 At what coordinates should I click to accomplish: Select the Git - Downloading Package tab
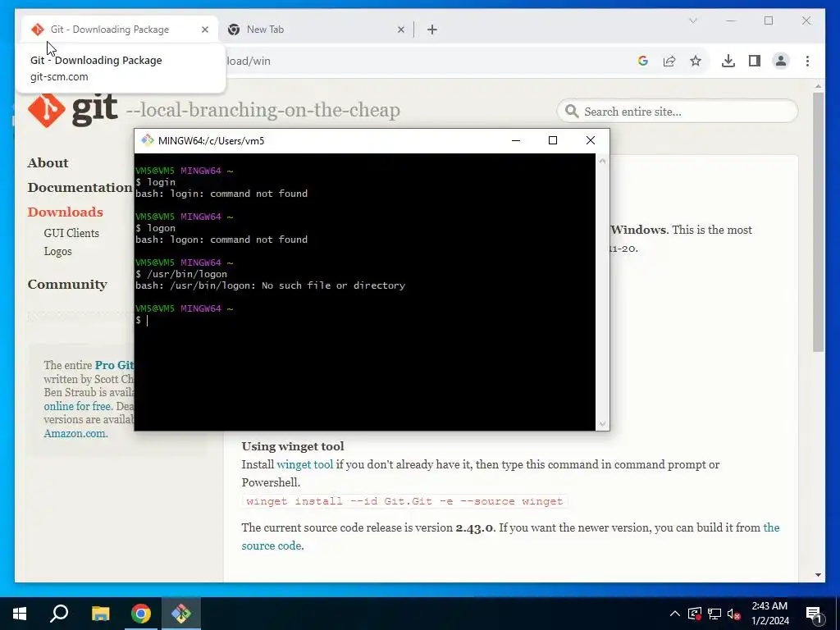(x=120, y=30)
